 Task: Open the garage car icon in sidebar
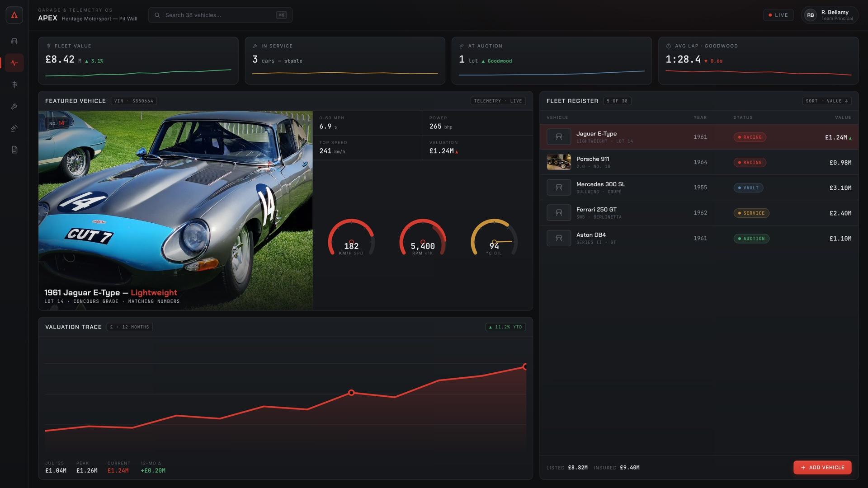(14, 41)
